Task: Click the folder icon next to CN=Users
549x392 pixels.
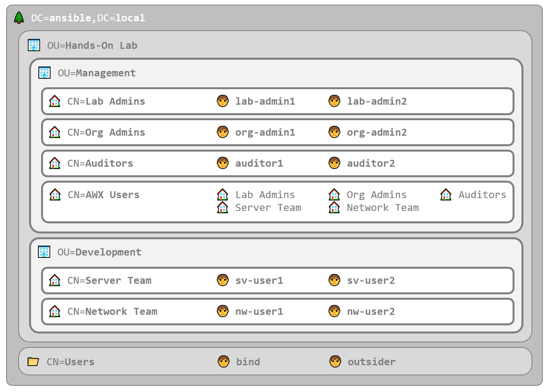Action: 33,362
